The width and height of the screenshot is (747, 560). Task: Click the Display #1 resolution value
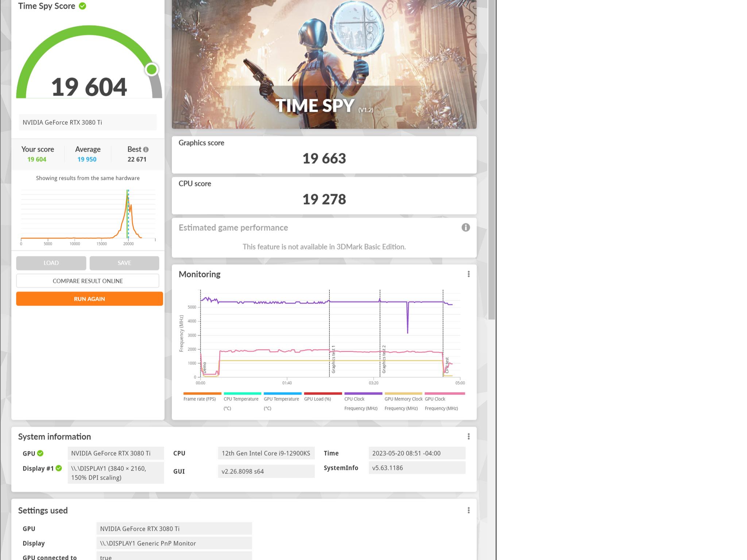(x=116, y=473)
